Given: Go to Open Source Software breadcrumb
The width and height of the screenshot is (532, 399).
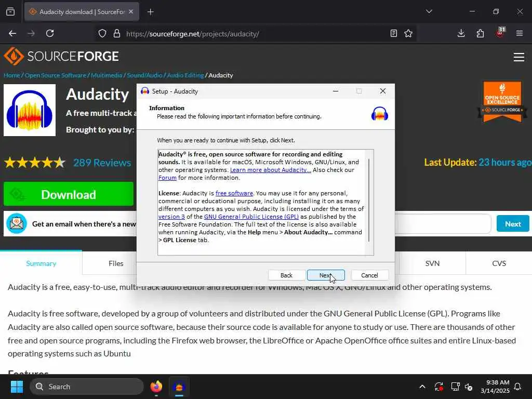Looking at the screenshot, I should coord(55,75).
